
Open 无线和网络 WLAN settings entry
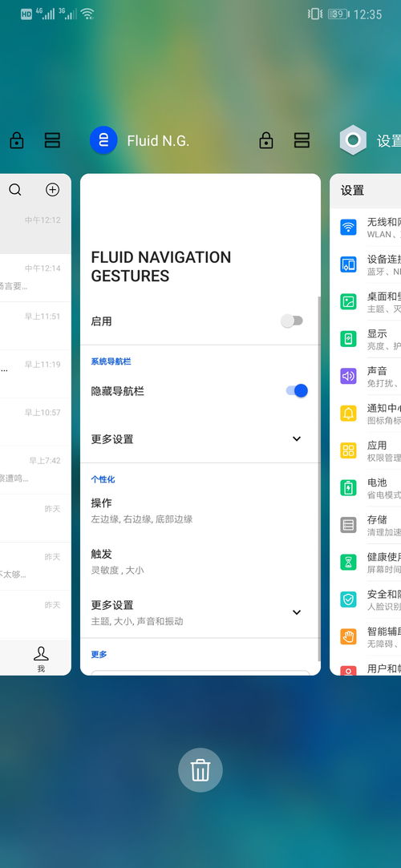[x=366, y=227]
